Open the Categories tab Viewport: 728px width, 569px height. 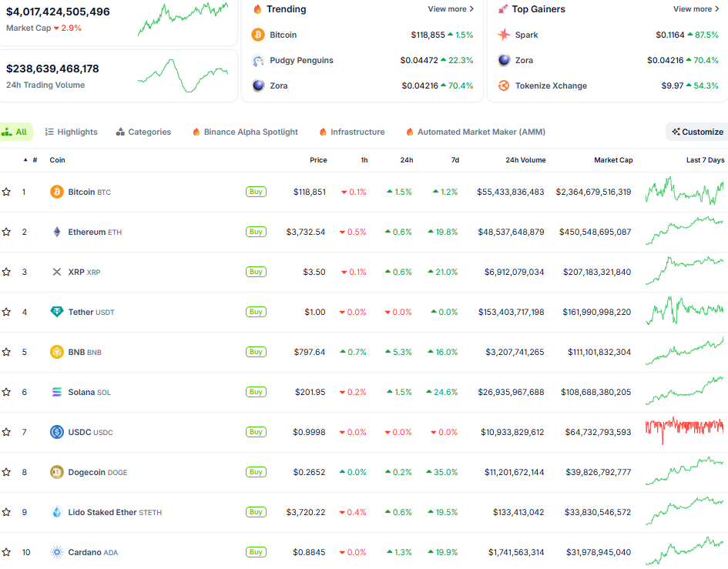pos(143,132)
